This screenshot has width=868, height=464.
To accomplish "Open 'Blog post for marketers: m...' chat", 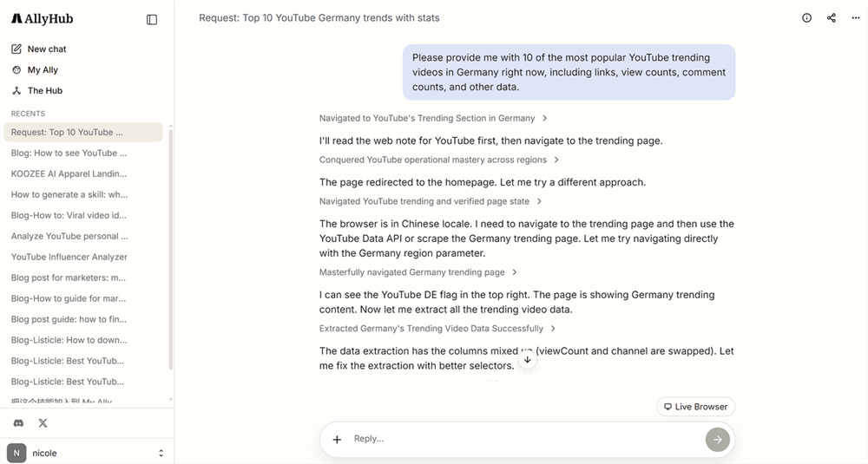I will 83,278.
